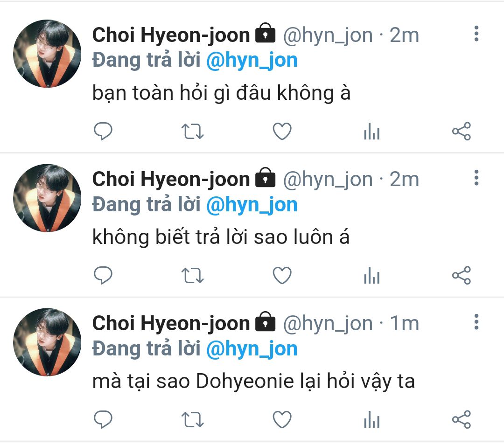Open three-dot menu on first tweet
504x445 pixels.
tap(476, 34)
